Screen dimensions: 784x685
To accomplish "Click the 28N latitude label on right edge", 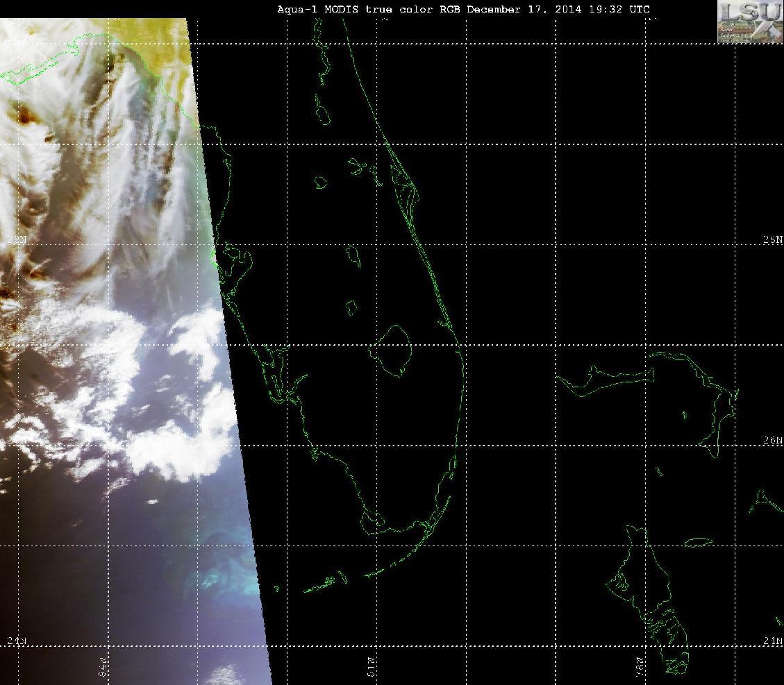I will [x=772, y=239].
